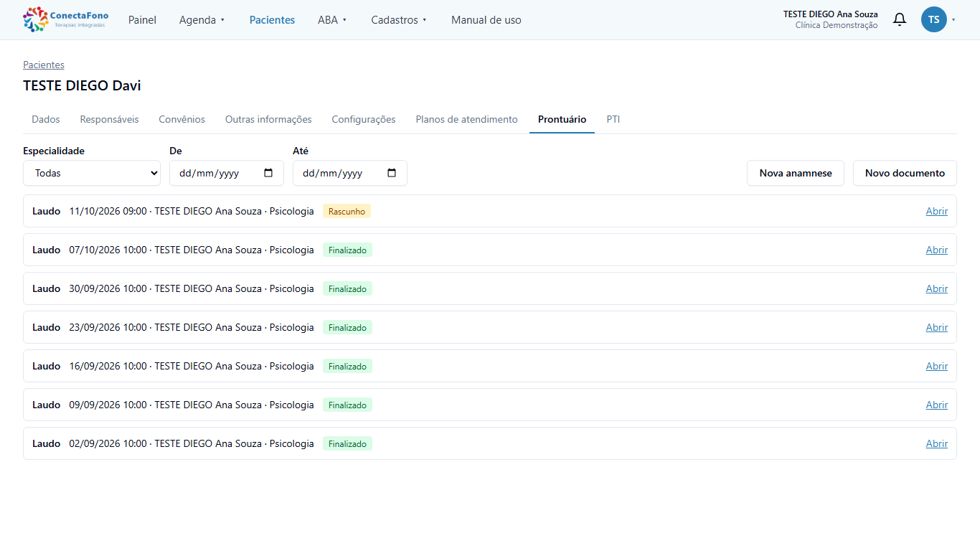Image resolution: width=980 pixels, height=551 pixels.
Task: Open the Planos de atendimento tab
Action: point(466,119)
